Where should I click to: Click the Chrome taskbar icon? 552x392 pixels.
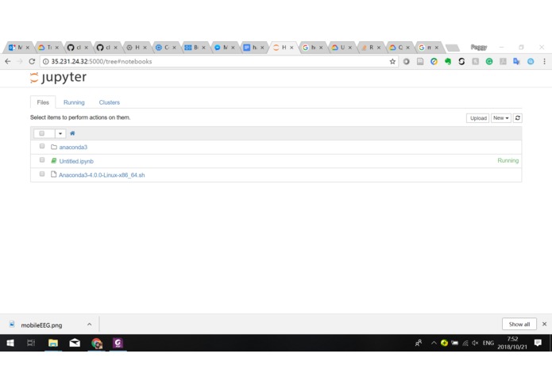pos(96,343)
